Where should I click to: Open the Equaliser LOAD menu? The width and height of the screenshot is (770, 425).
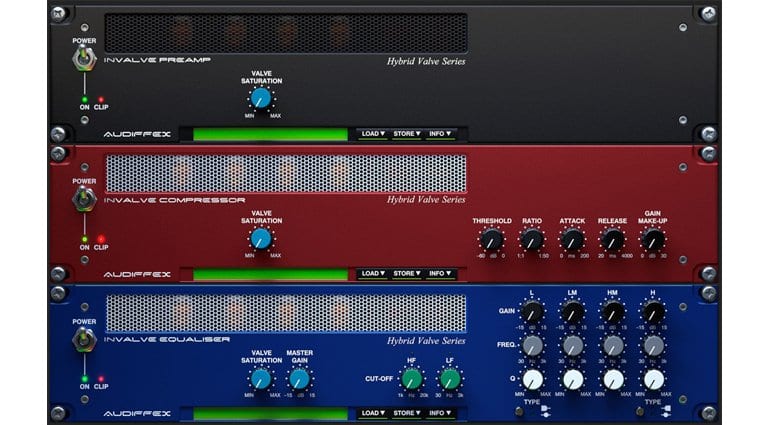(x=373, y=413)
